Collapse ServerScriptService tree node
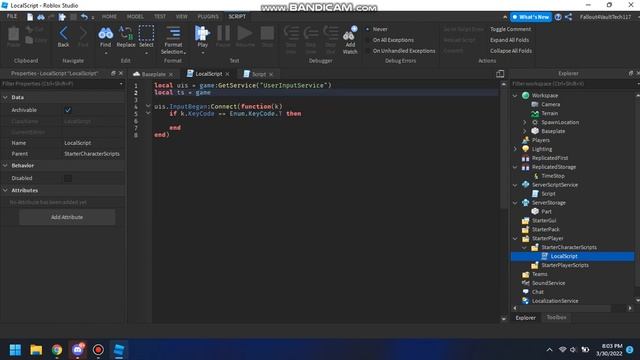 point(515,185)
